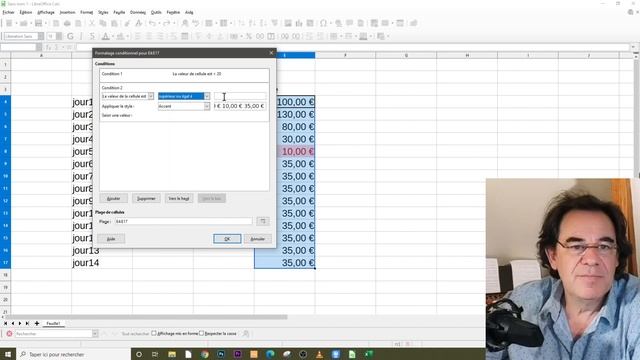The image size is (640, 360).
Task: Click the clone formatting paintbrush icon
Action: pyautogui.click(x=127, y=23)
